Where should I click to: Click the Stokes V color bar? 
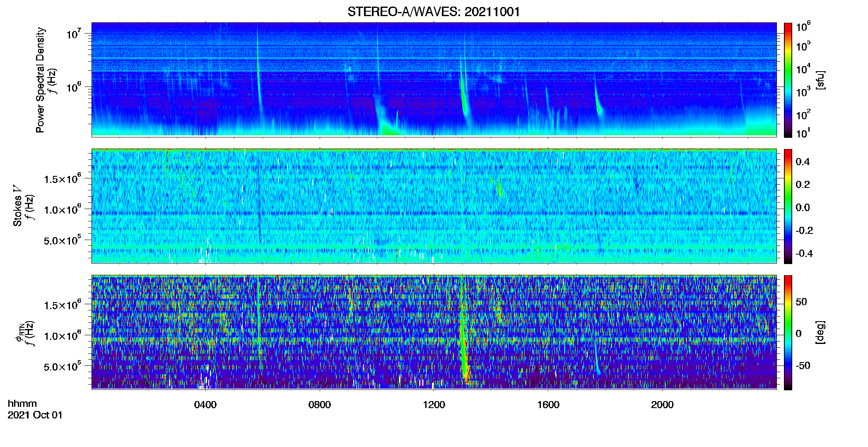(788, 206)
